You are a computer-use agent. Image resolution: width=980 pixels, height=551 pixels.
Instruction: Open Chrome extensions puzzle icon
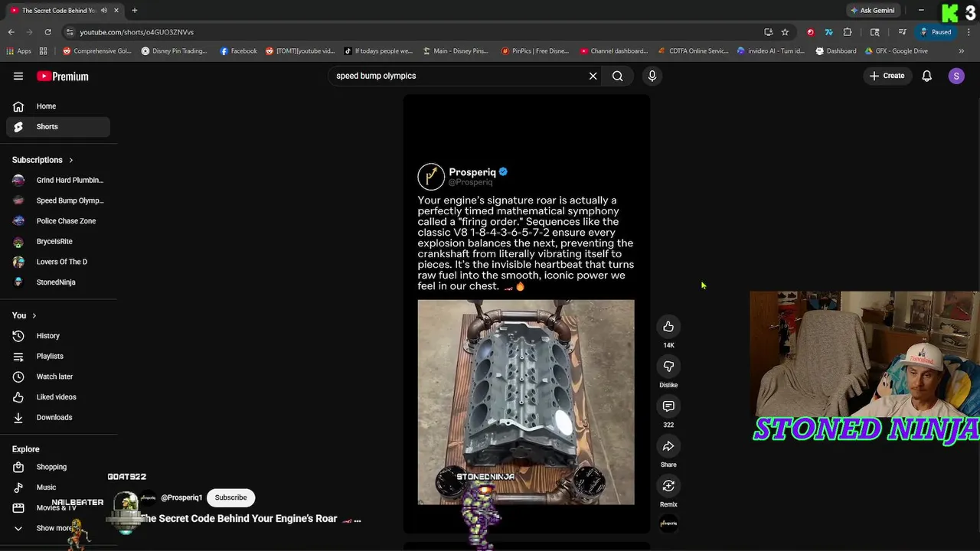click(x=848, y=32)
